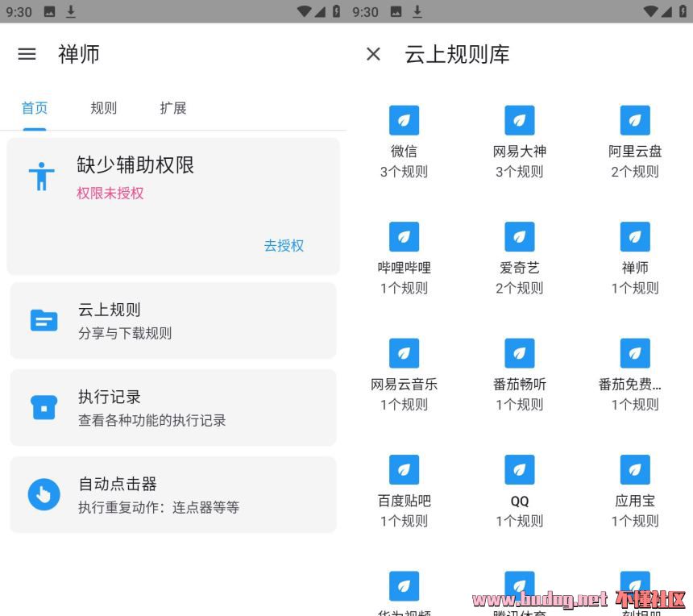Screen dimensions: 693x616
Task: Click the 执行记录 archive box icon
Action: [44, 407]
